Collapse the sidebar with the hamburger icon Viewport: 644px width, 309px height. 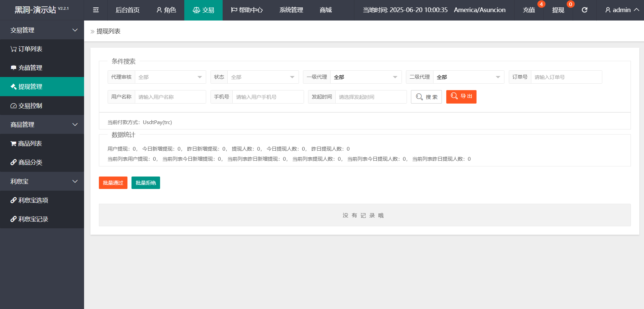[96, 10]
